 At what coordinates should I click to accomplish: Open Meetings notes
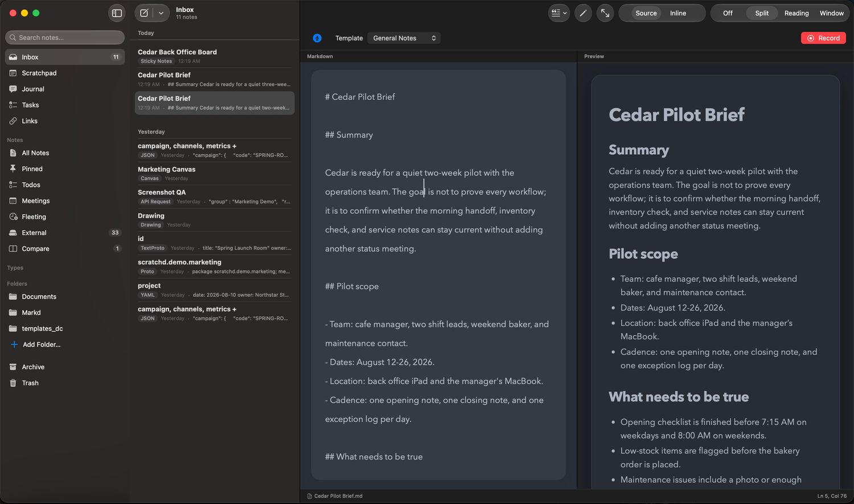click(x=65, y=201)
